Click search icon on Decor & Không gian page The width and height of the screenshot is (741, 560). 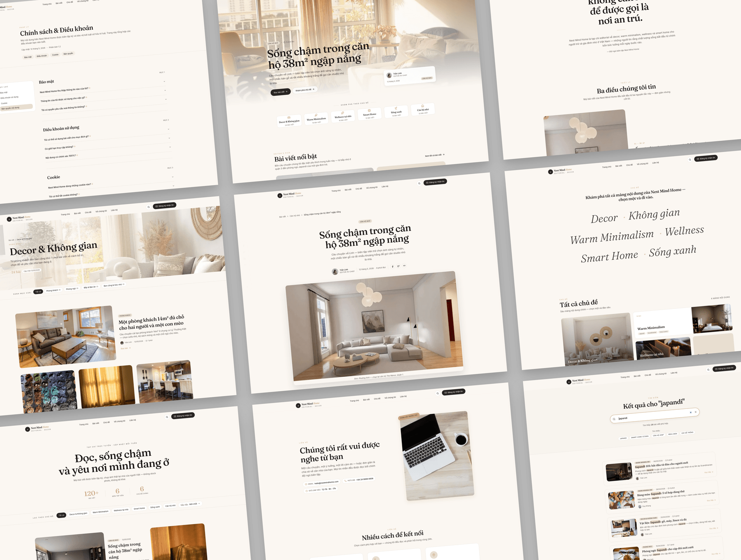click(149, 207)
